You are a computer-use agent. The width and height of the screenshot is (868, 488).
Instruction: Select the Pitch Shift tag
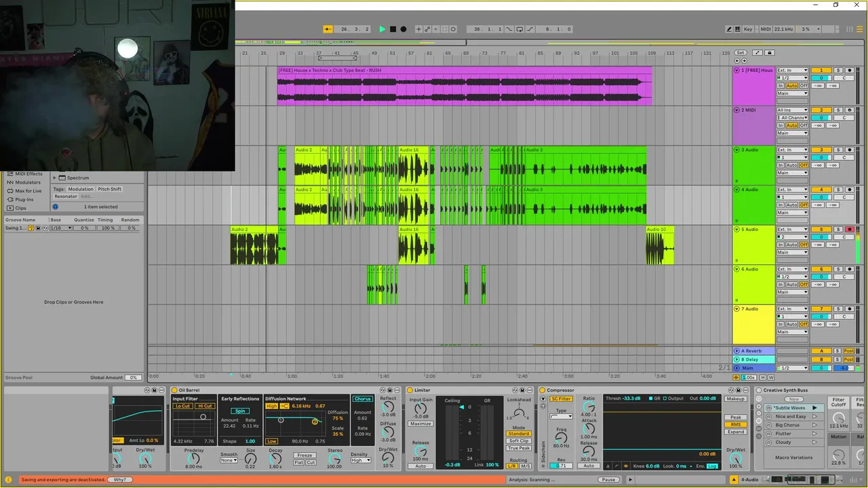pyautogui.click(x=109, y=190)
